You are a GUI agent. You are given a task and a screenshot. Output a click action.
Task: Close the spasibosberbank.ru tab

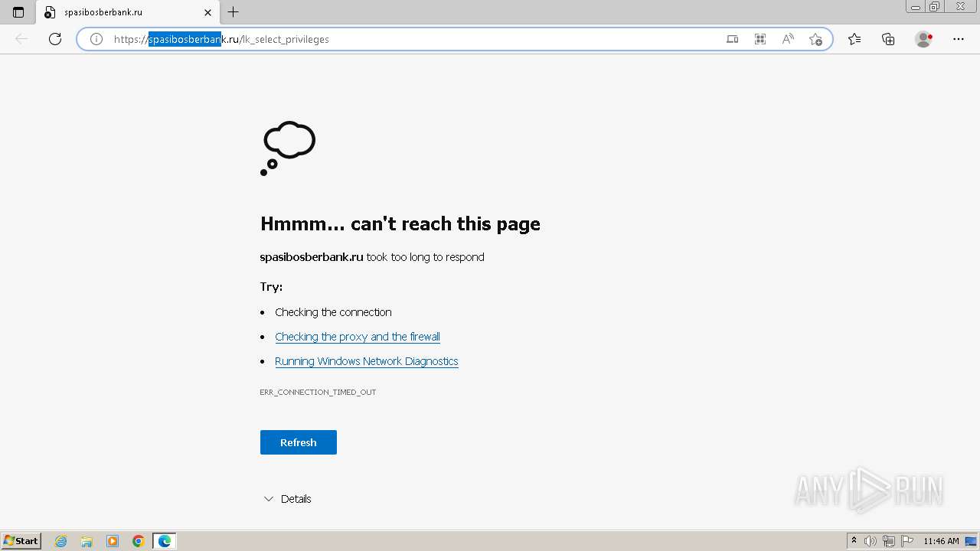coord(207,12)
